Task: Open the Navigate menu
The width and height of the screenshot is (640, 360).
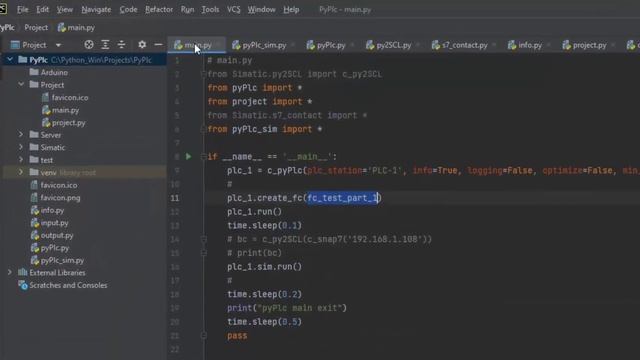Action: coord(96,9)
